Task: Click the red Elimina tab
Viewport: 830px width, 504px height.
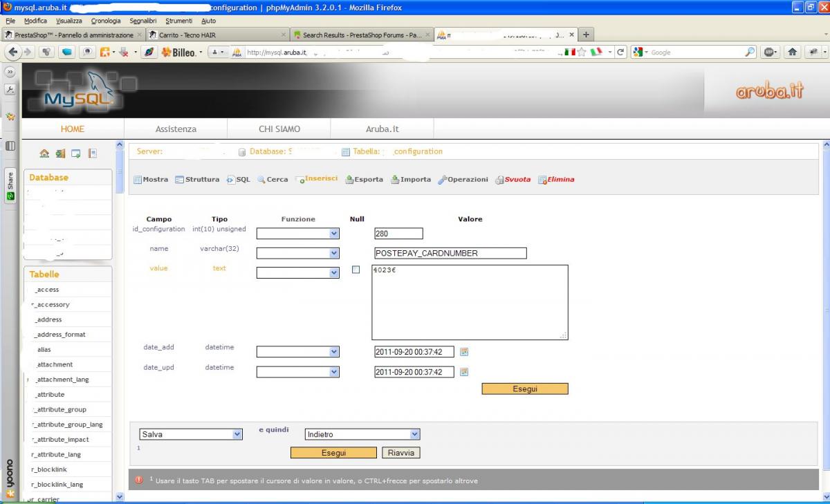Action: pos(556,180)
